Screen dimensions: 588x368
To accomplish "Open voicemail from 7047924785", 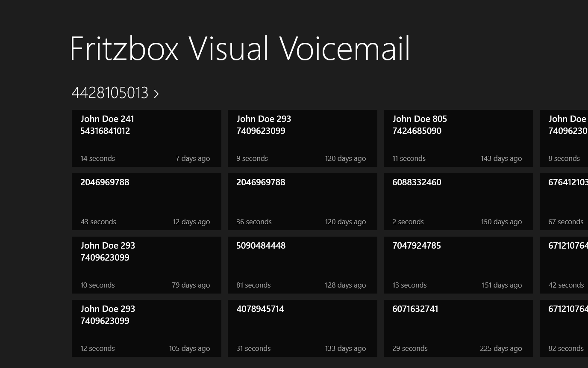I will click(458, 265).
